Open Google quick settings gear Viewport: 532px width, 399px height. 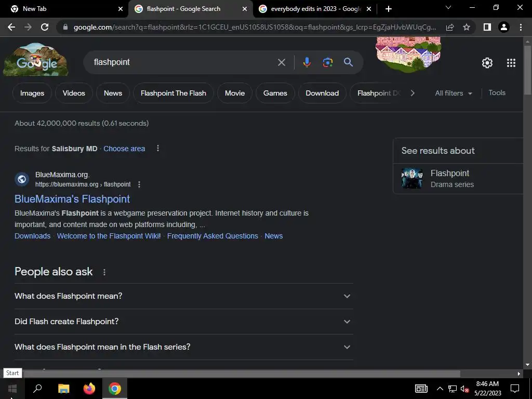click(487, 63)
